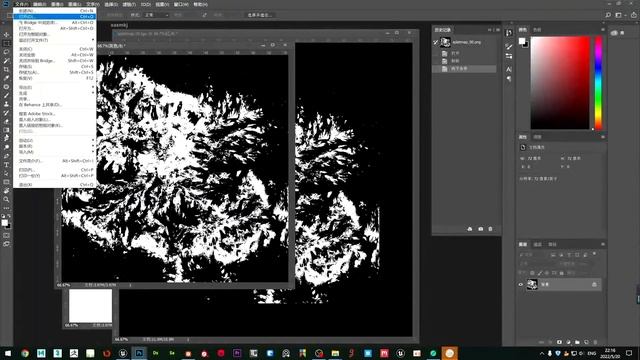Toggle lock all icon in Layers lock row
Viewport: 640px width, 360px height.
(x=562, y=273)
